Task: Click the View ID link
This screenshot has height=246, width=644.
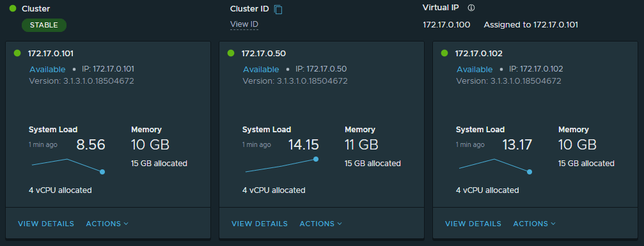Action: point(244,25)
